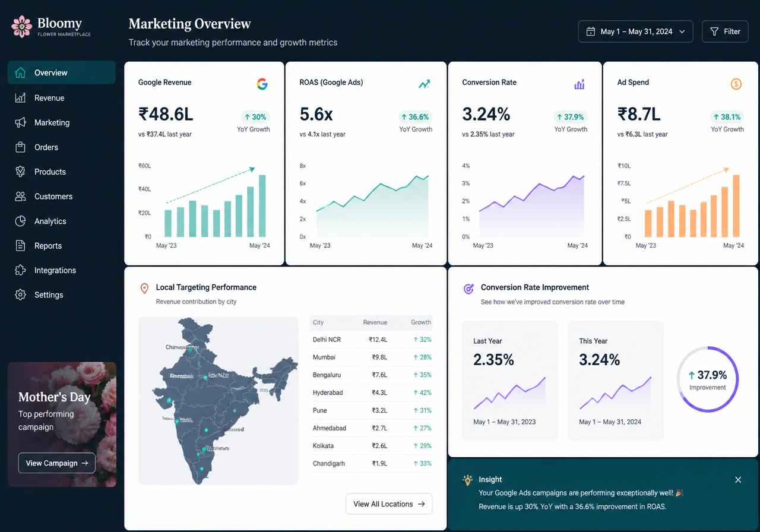Click the Ad Spend dollar coin icon
The width and height of the screenshot is (760, 532).
(736, 84)
